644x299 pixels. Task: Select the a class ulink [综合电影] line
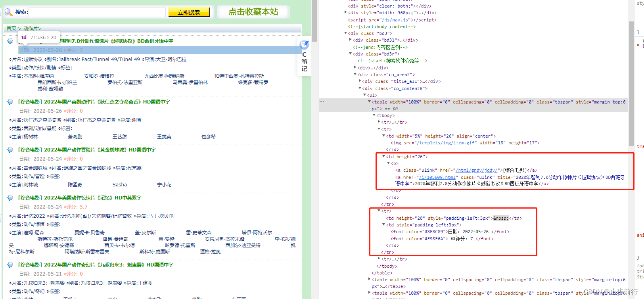(x=466, y=170)
